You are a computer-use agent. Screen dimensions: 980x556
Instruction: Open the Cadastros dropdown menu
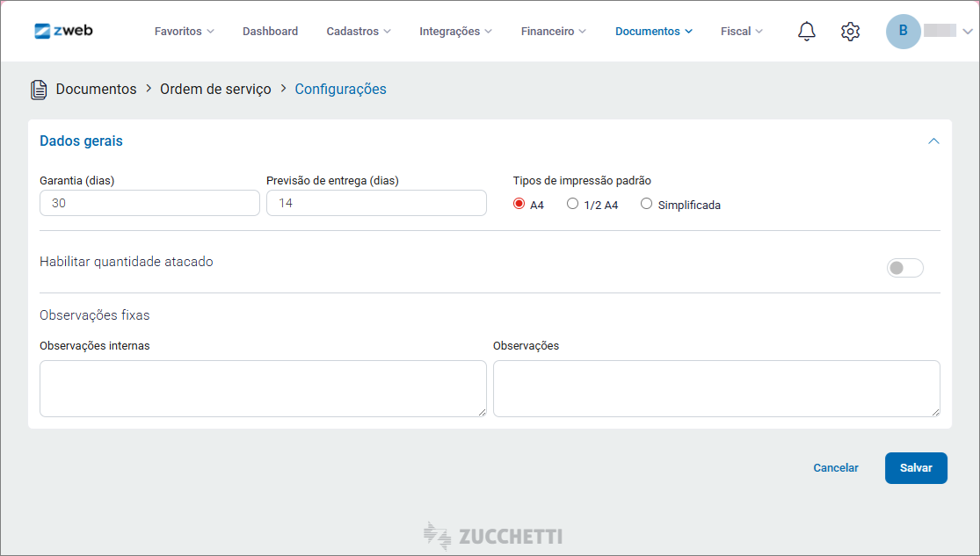[x=359, y=32]
